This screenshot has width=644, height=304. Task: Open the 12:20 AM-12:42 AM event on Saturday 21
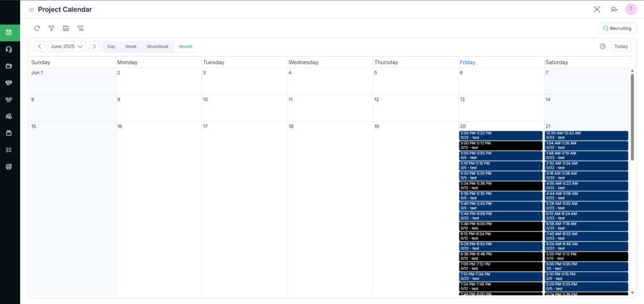coord(586,135)
